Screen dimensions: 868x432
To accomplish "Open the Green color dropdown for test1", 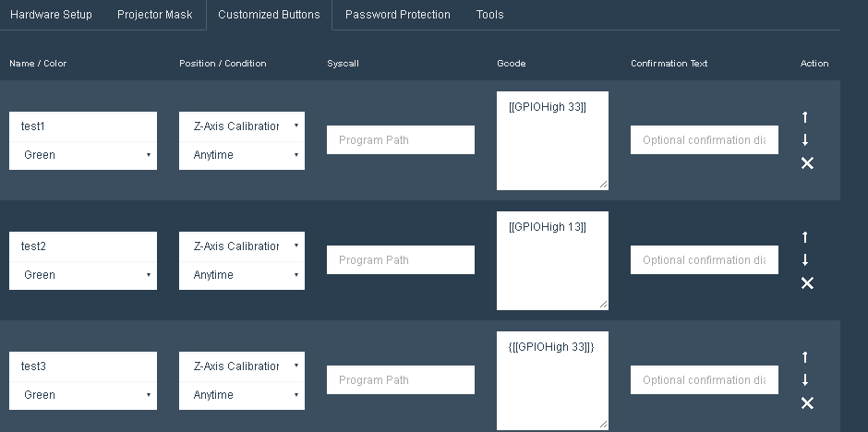I will [83, 155].
